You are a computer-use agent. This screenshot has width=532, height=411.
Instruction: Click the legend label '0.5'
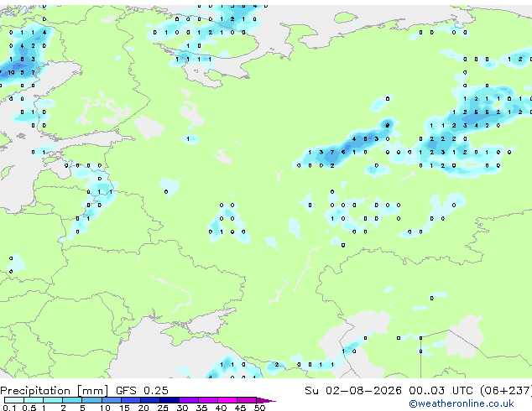click(x=29, y=408)
